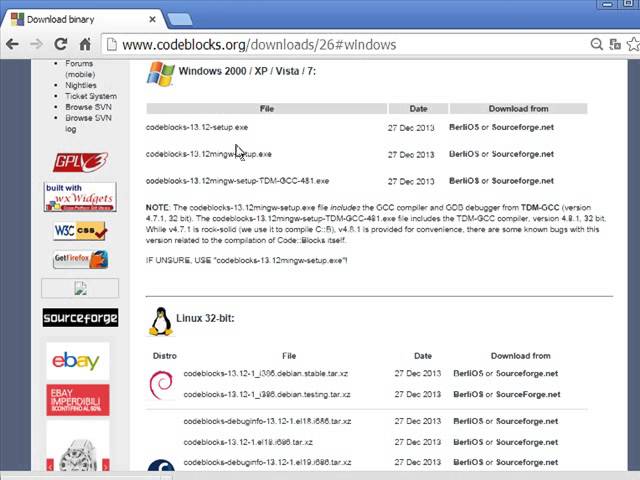The width and height of the screenshot is (640, 480).
Task: Click the EBAY IMPERDIBILI red ad banner
Action: (x=78, y=400)
